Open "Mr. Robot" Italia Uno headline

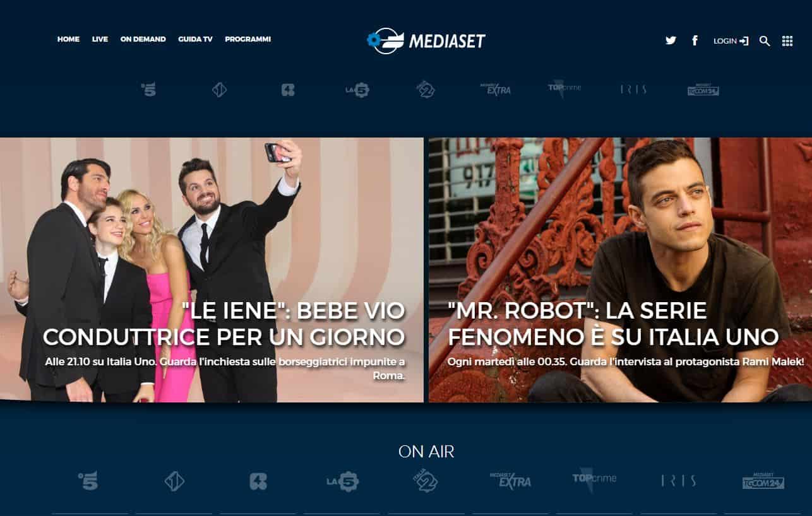(x=612, y=324)
